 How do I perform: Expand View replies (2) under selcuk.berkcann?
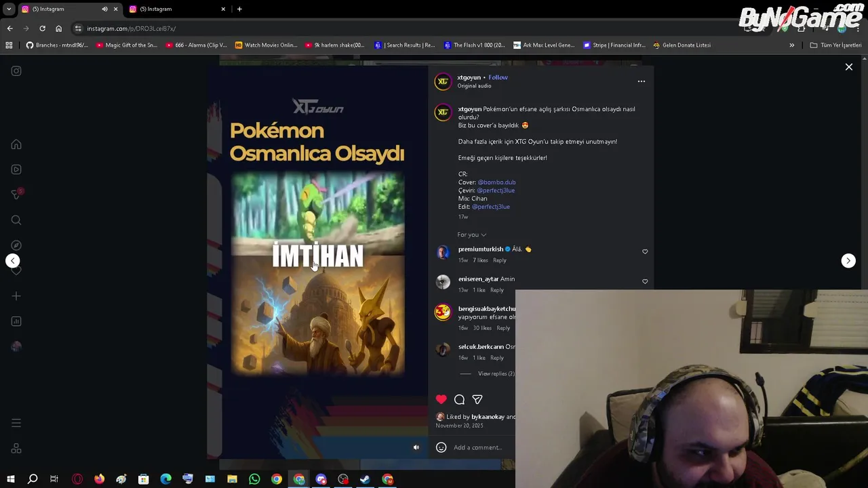(x=496, y=373)
